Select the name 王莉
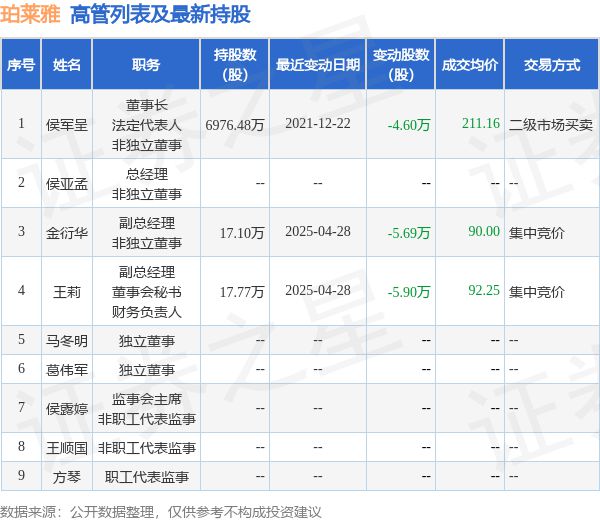600x521 pixels. click(67, 292)
